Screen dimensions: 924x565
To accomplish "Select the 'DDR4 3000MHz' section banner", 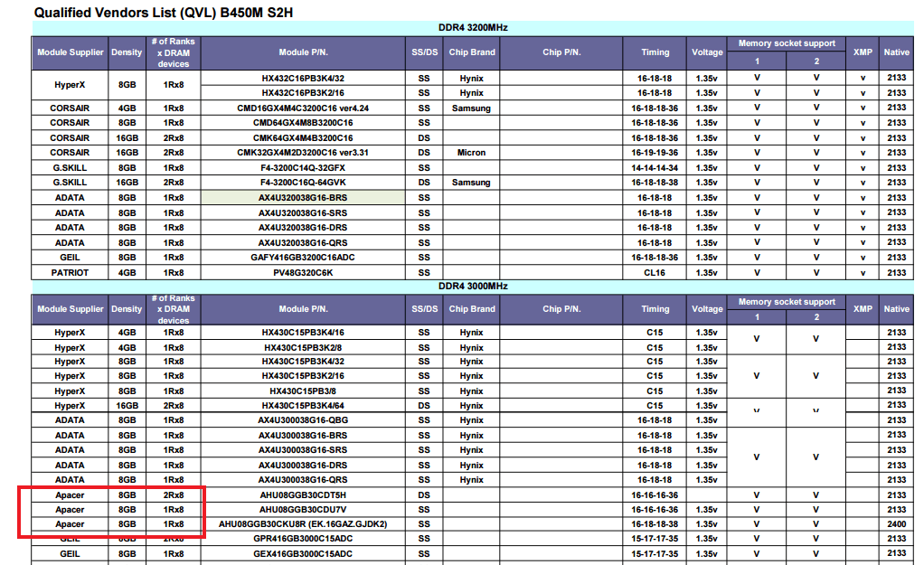I will point(473,287).
